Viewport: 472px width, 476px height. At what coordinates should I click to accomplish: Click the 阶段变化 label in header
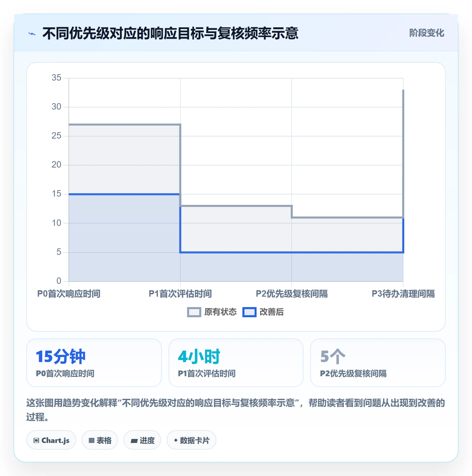coord(427,33)
